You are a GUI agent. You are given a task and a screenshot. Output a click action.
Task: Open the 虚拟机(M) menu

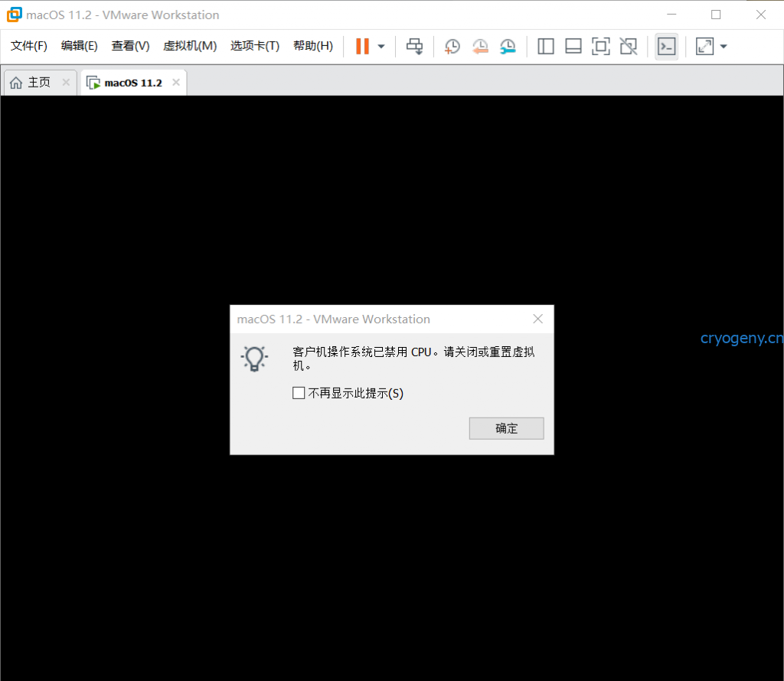pos(190,46)
